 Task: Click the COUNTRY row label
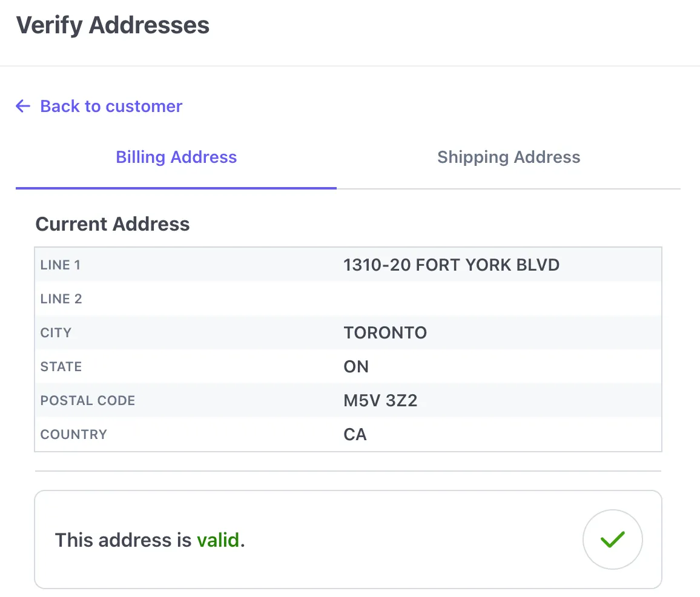(73, 434)
